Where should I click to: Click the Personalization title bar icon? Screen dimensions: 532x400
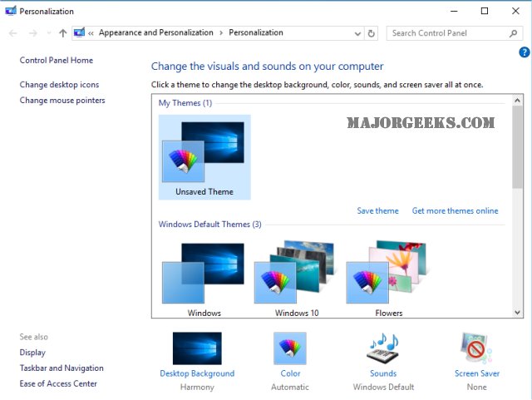pos(11,11)
